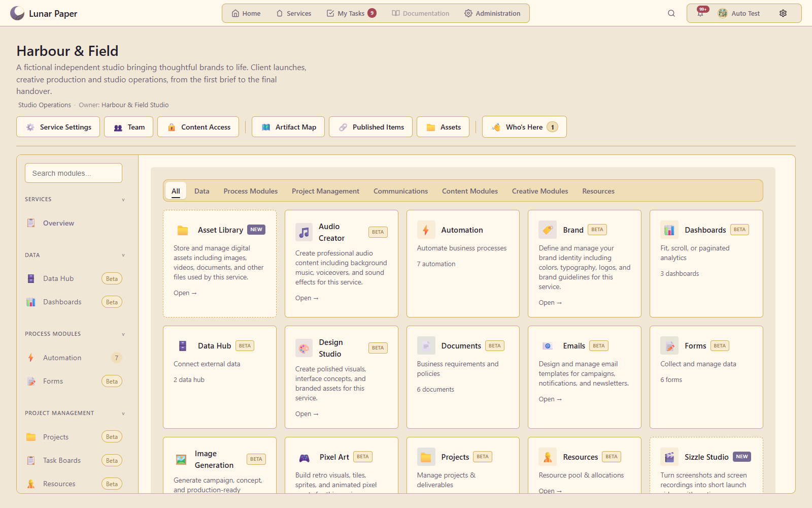Switch to the Process Modules tab
This screenshot has height=508, width=812.
[251, 191]
